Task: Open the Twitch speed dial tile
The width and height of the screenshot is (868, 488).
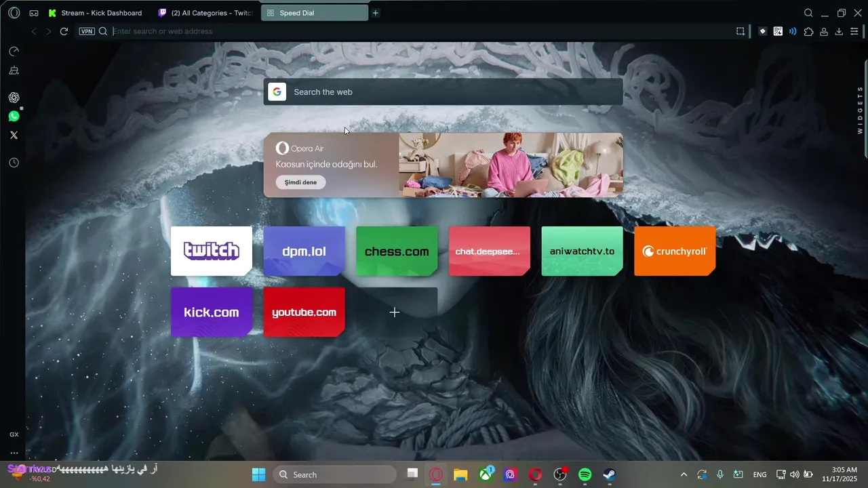Action: point(212,251)
